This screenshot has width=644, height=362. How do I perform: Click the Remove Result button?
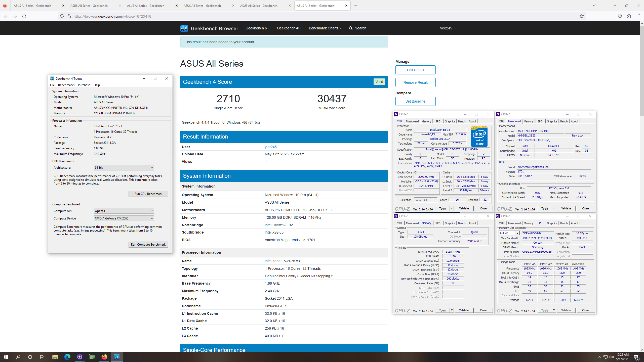pos(415,82)
